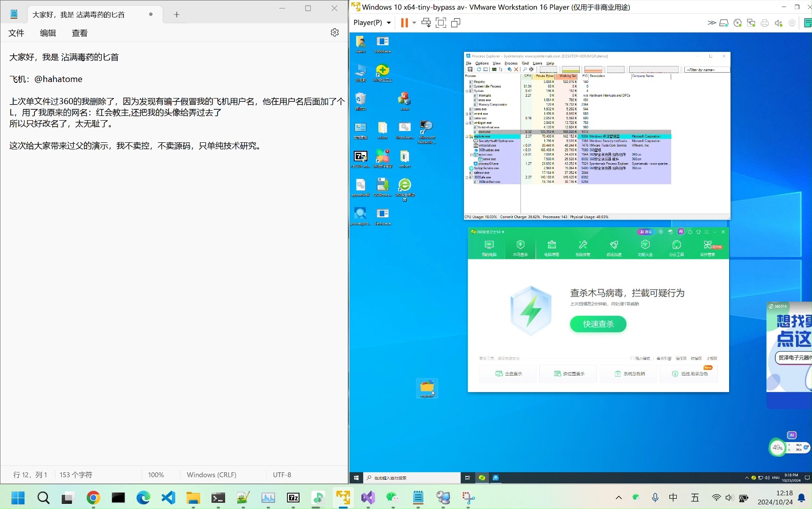Click Find handle magnifier icon in Process Explorer
812x509 pixels.
(525, 69)
